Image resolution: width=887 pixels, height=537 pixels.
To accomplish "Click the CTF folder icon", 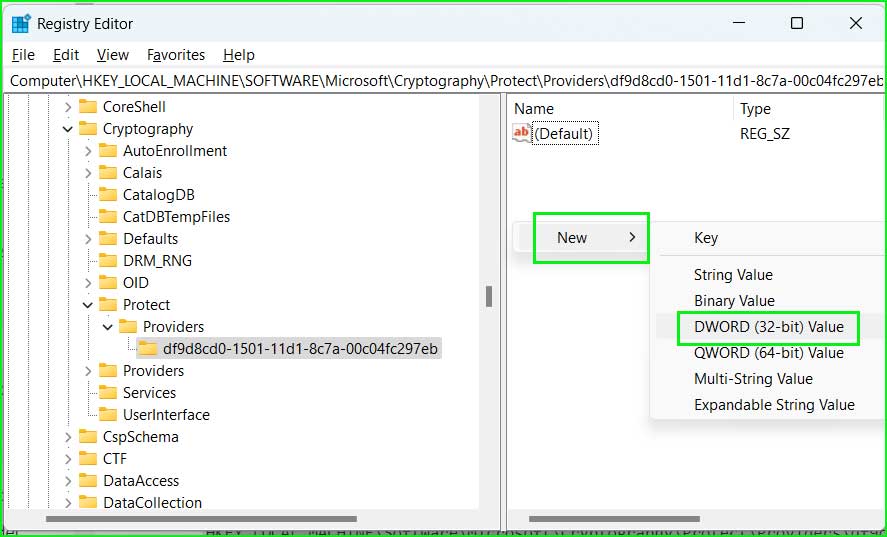I will [x=88, y=458].
